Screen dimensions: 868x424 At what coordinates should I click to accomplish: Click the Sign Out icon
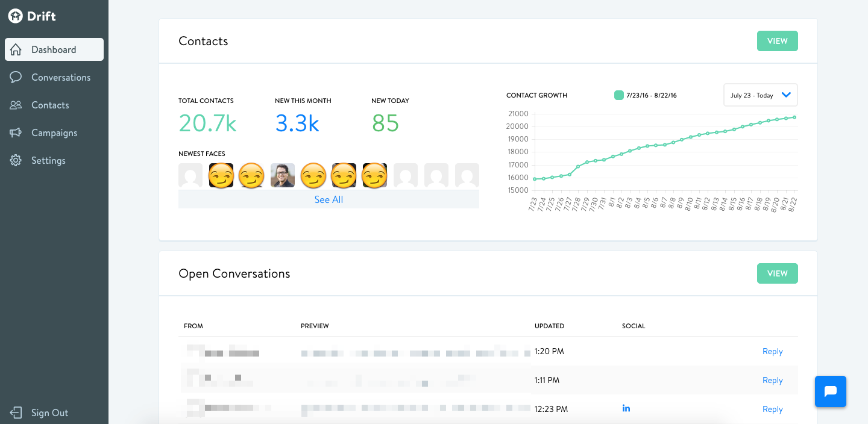coord(16,413)
